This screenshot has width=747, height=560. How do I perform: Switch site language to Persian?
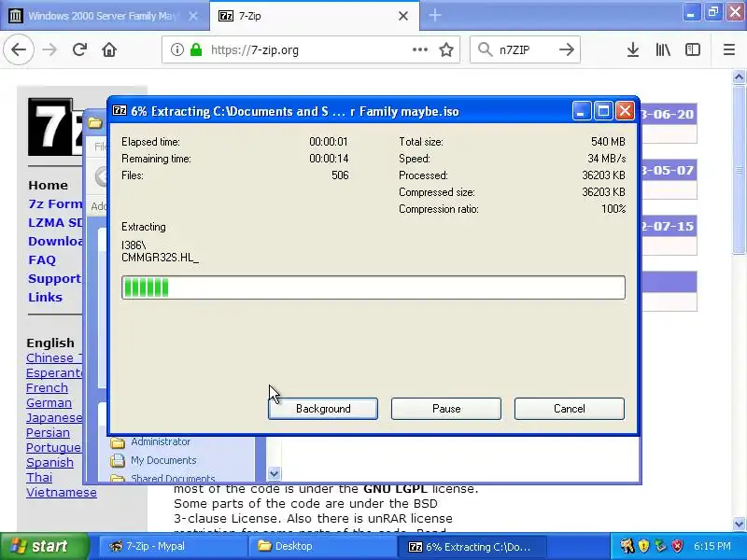pos(49,432)
